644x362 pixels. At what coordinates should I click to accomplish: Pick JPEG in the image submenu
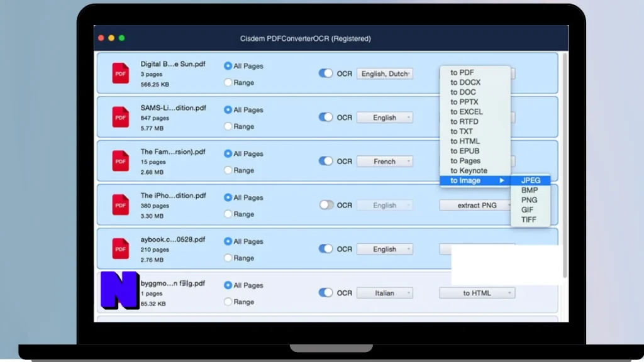(x=530, y=180)
